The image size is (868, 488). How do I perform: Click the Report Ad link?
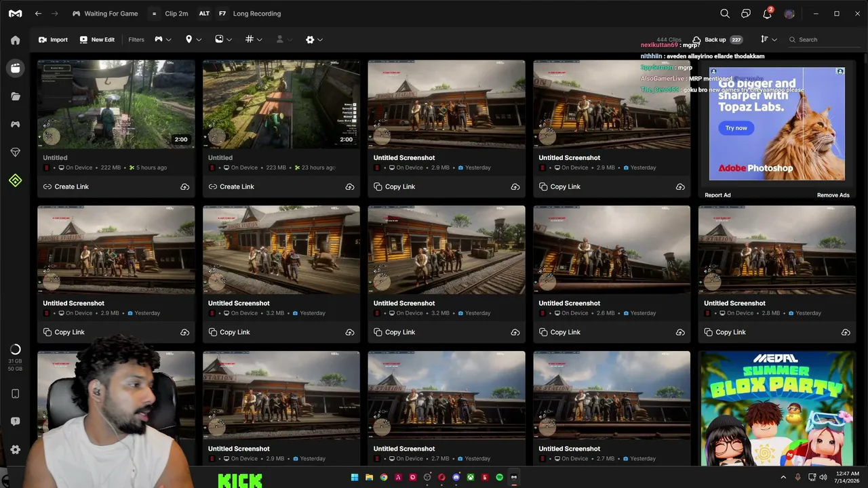[717, 195]
